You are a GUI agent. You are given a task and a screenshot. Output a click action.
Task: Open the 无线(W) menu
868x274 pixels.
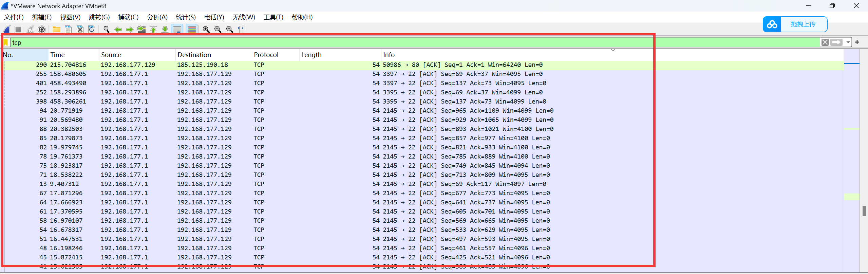[x=244, y=17]
